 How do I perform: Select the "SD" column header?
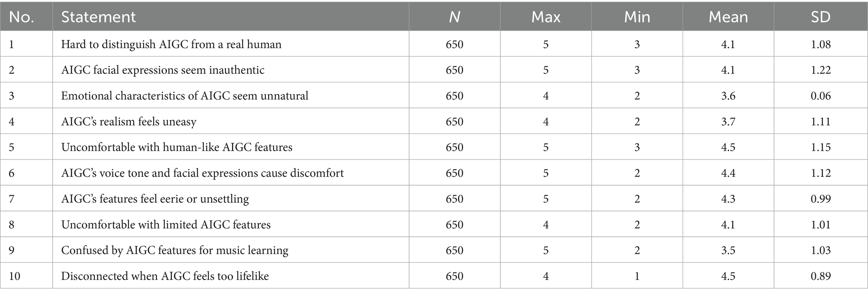tap(820, 17)
